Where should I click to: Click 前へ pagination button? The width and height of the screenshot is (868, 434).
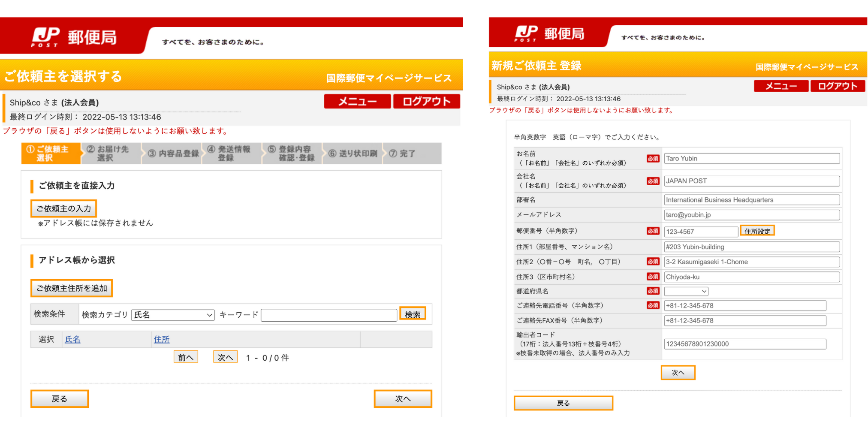[186, 357]
